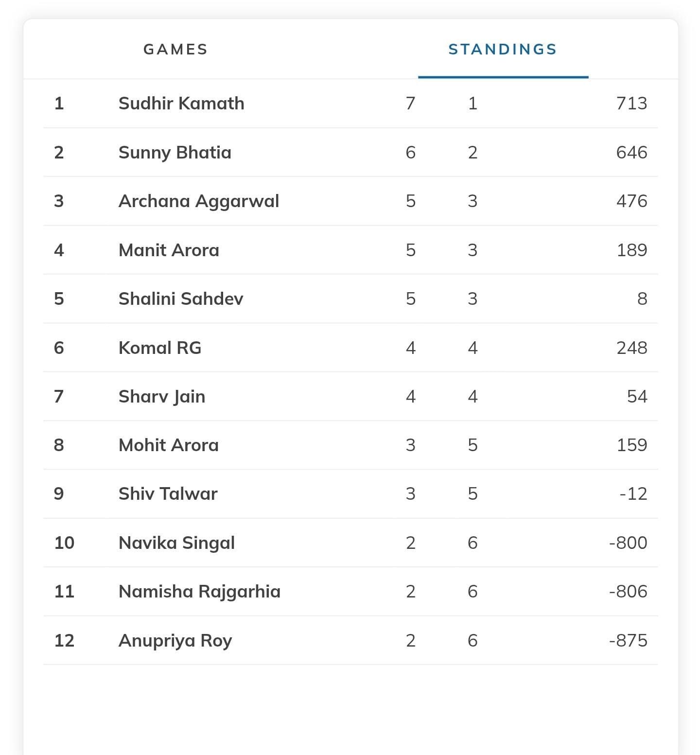
Task: Click rank number 12
Action: click(x=64, y=640)
